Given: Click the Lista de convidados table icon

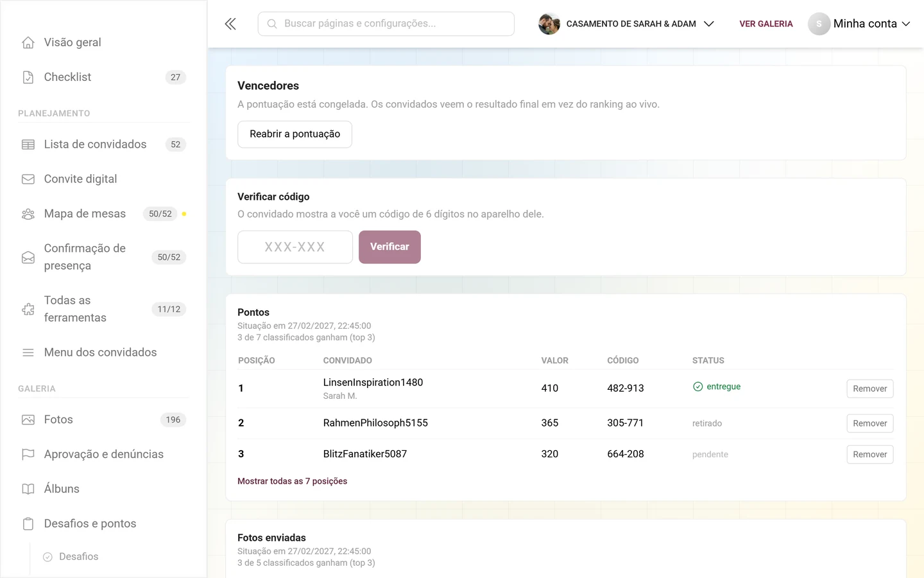Looking at the screenshot, I should 28,144.
